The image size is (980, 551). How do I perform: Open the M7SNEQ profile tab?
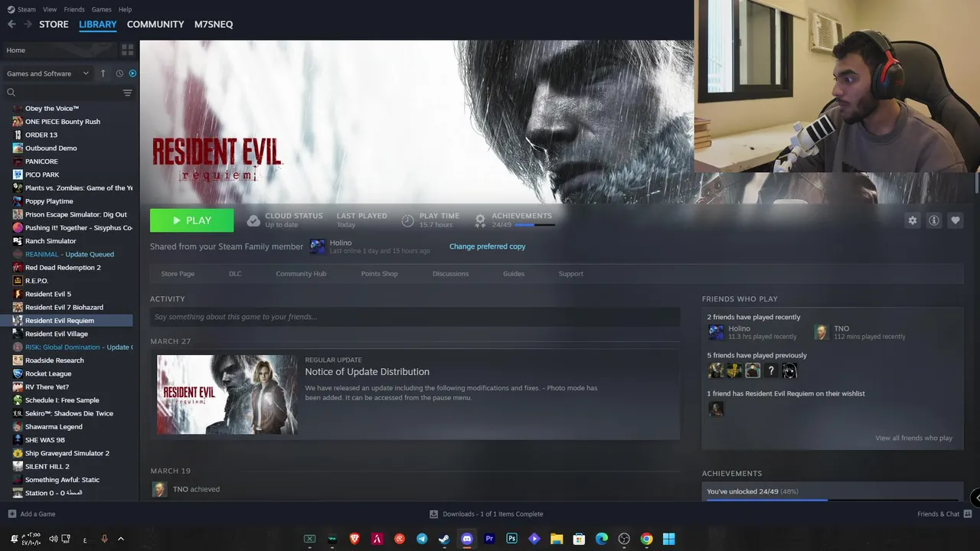[214, 24]
